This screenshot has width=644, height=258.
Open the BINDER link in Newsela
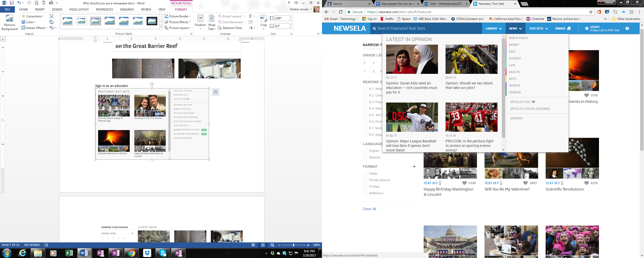(x=563, y=28)
